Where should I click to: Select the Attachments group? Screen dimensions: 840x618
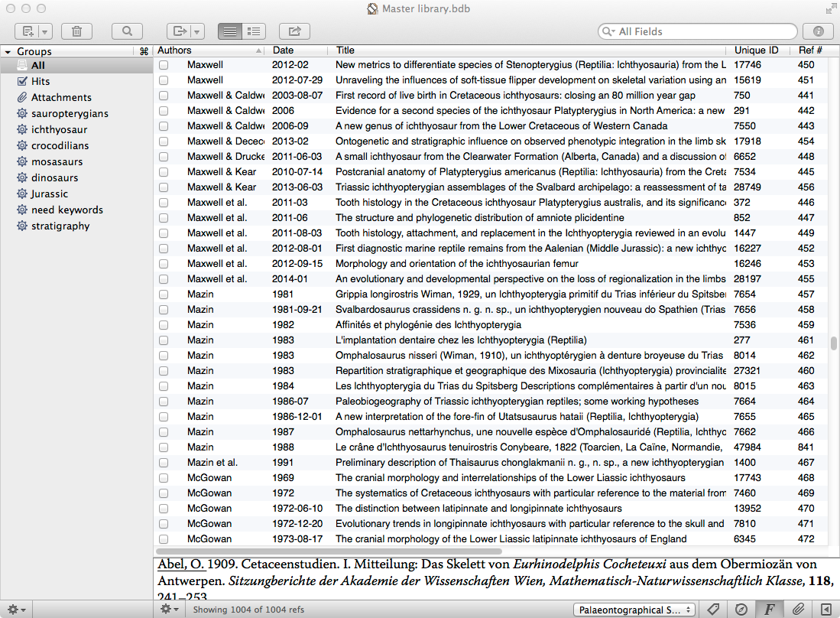click(x=76, y=98)
